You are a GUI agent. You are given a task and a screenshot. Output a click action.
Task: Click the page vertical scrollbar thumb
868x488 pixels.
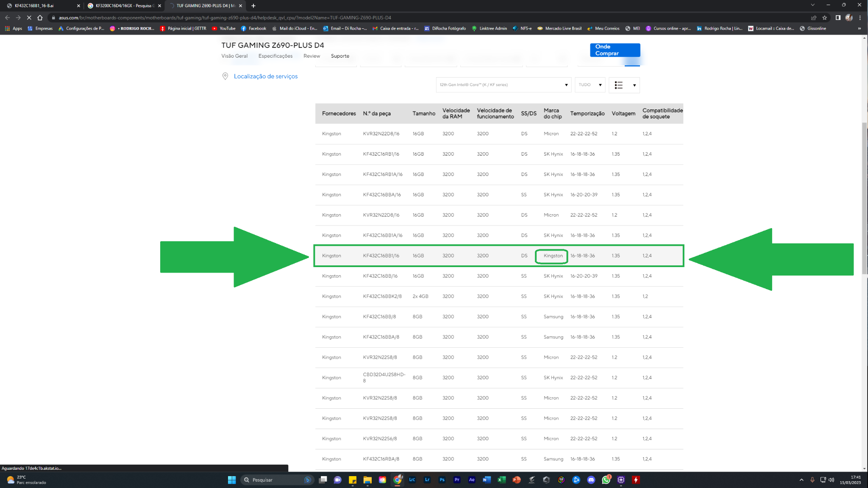coord(864,198)
